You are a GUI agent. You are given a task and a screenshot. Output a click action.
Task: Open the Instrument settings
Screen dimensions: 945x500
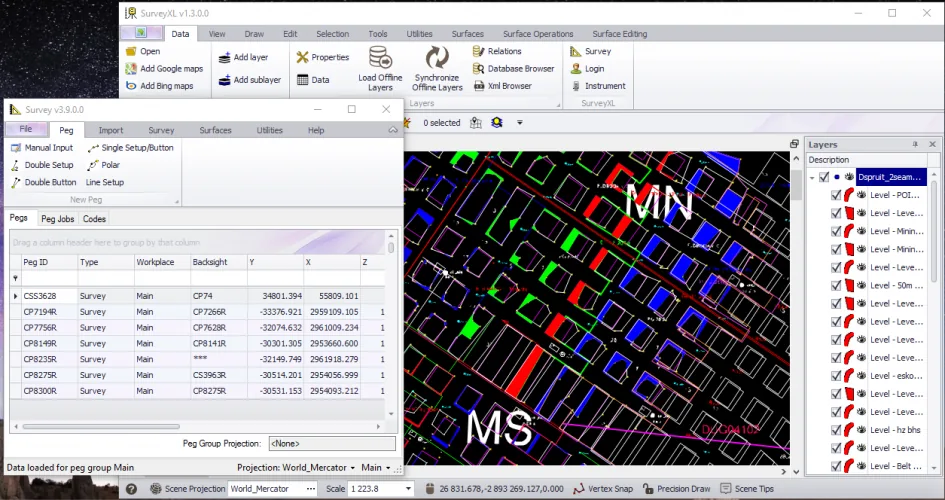598,86
